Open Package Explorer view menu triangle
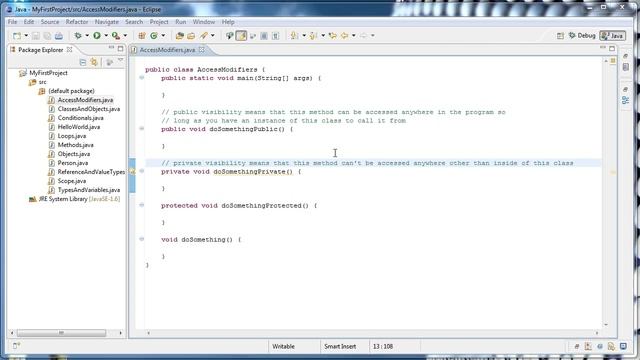Image resolution: width=640 pixels, height=360 pixels. (x=121, y=61)
